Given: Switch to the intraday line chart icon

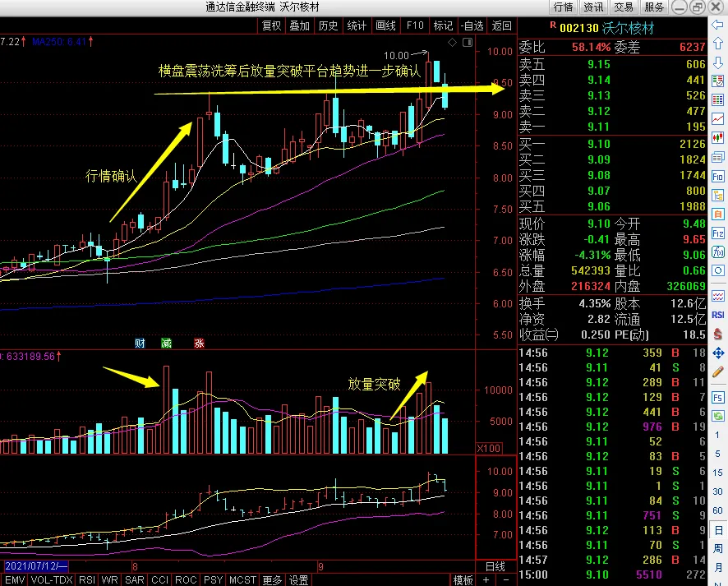Looking at the screenshot, I should coord(718,119).
